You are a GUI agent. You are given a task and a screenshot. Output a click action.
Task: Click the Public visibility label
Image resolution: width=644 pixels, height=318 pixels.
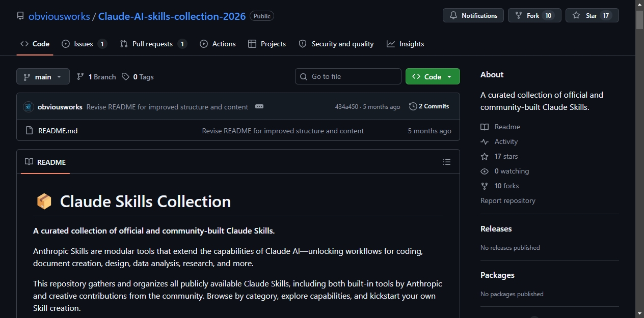(262, 16)
